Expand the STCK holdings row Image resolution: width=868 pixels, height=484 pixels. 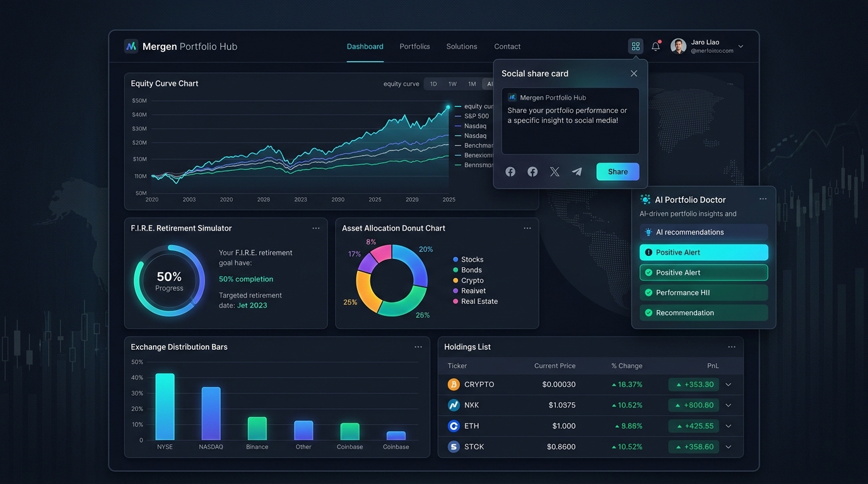(x=729, y=447)
